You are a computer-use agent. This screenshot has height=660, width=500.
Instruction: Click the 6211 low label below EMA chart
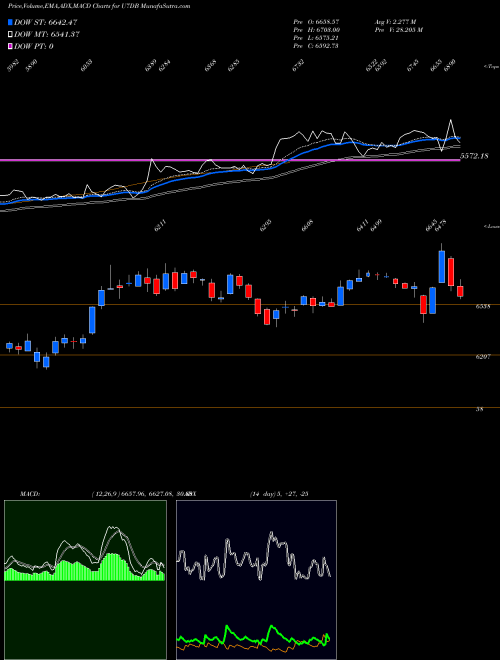point(160,226)
